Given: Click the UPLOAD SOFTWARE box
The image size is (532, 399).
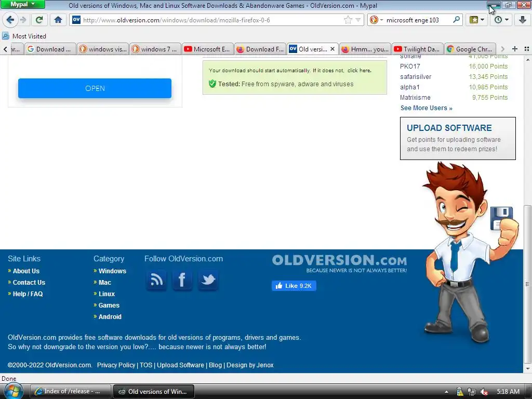Looking at the screenshot, I should tap(458, 138).
